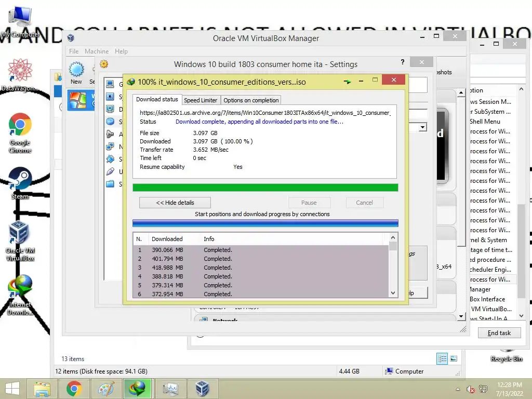Switch to the Download status tab
532x399 pixels.
pyautogui.click(x=157, y=99)
